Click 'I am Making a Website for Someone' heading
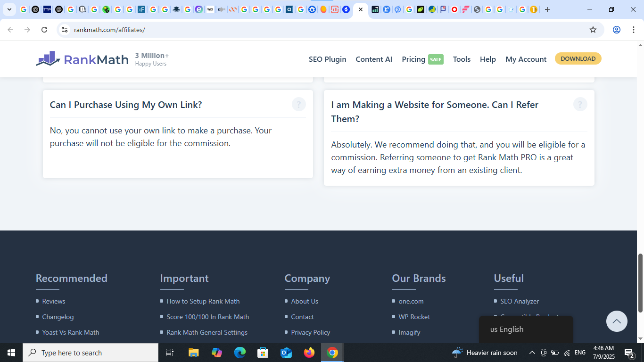 pos(435,112)
